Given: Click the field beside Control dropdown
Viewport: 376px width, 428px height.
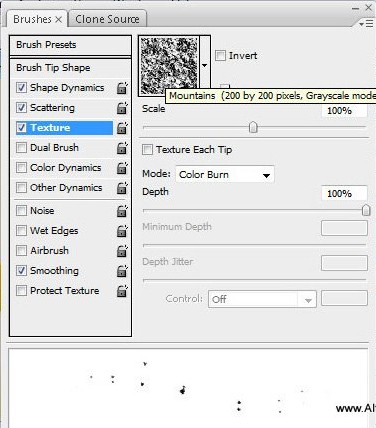Looking at the screenshot, I should point(344,298).
